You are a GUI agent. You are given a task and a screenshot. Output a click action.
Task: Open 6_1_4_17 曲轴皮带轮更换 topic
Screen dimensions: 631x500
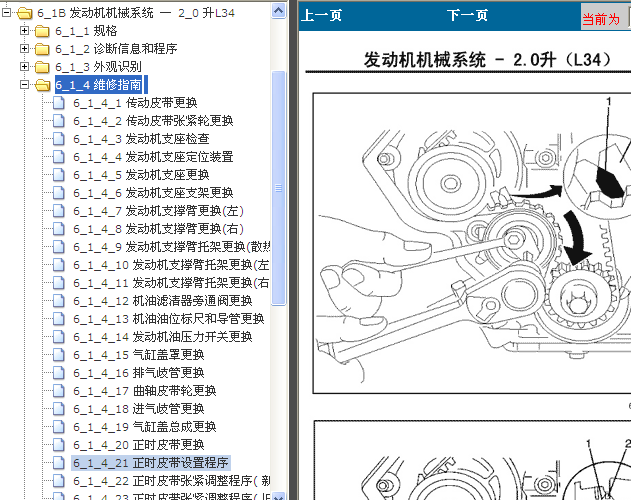(x=145, y=391)
